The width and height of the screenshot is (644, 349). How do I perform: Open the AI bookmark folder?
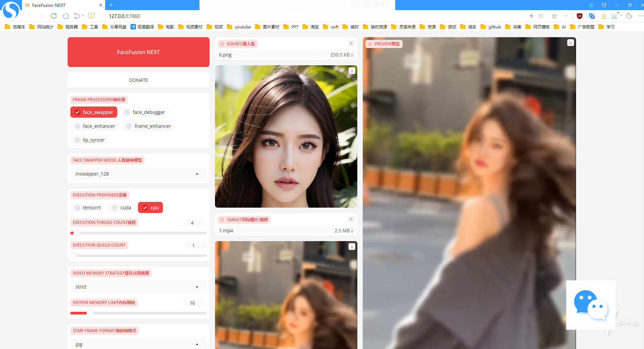(560, 27)
